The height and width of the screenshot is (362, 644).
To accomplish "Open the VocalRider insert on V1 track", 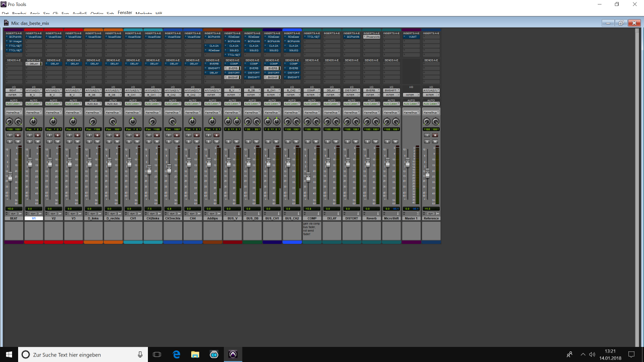I will (34, 37).
